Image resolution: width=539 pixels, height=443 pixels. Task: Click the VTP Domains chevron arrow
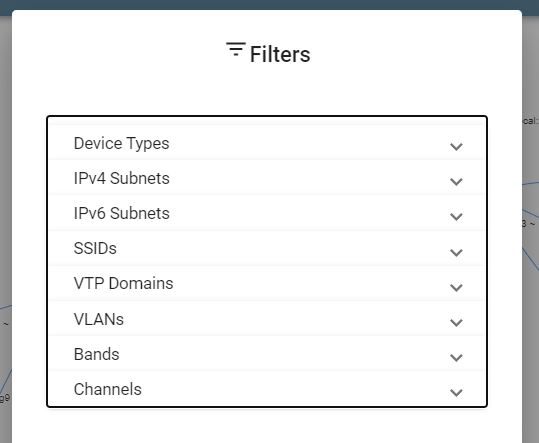click(456, 288)
